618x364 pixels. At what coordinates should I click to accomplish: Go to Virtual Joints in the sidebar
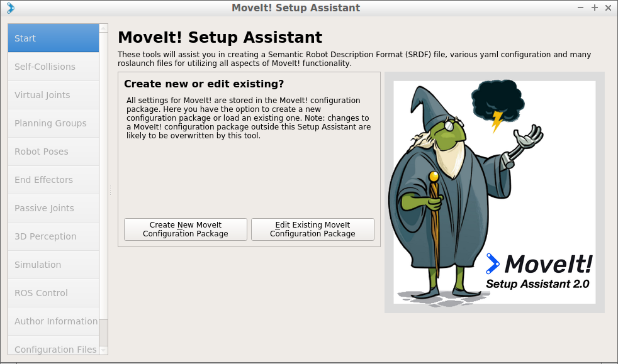pos(53,95)
